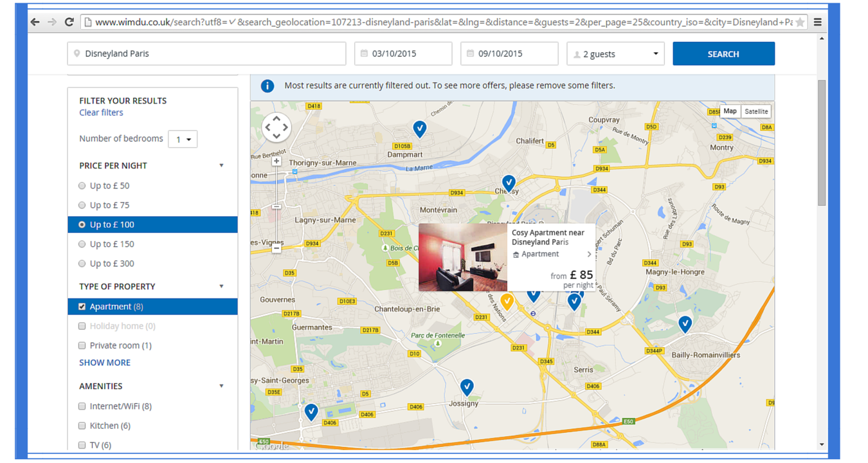Zoom the map in with the plus button
The width and height of the screenshot is (868, 463).
pos(276,161)
